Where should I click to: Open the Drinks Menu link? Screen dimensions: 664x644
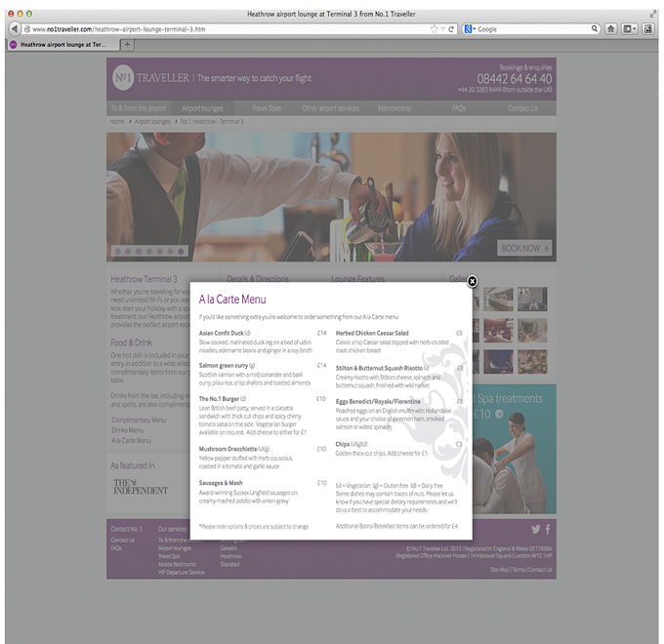pos(128,430)
